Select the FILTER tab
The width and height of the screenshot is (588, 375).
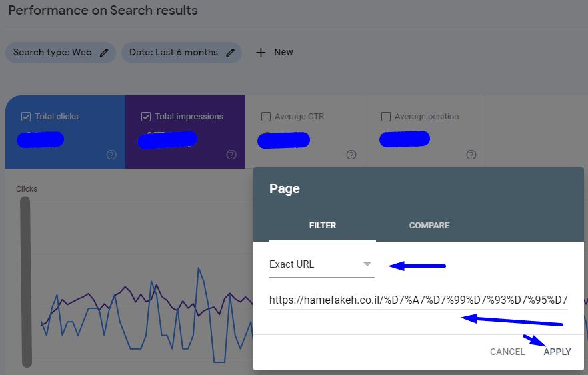point(322,226)
